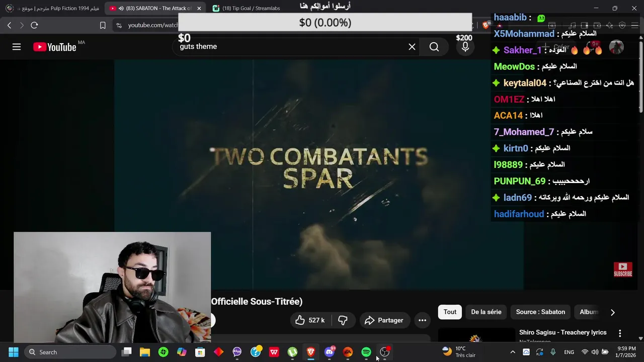The width and height of the screenshot is (644, 362).
Task: Open File Explorer from the taskbar
Action: 145,352
